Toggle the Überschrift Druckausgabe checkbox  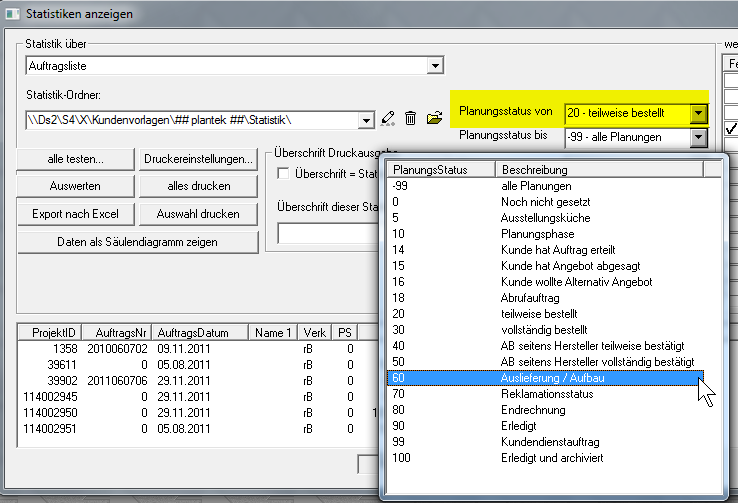pyautogui.click(x=283, y=174)
